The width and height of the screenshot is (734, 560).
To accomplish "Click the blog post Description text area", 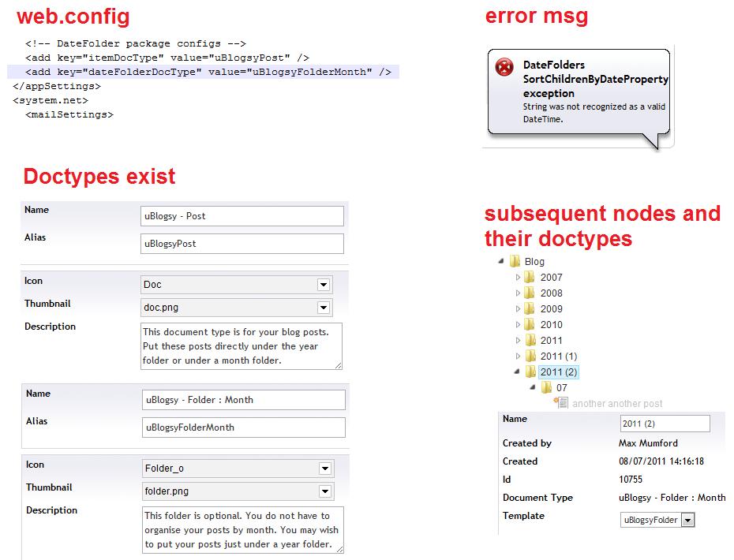I will [x=241, y=345].
